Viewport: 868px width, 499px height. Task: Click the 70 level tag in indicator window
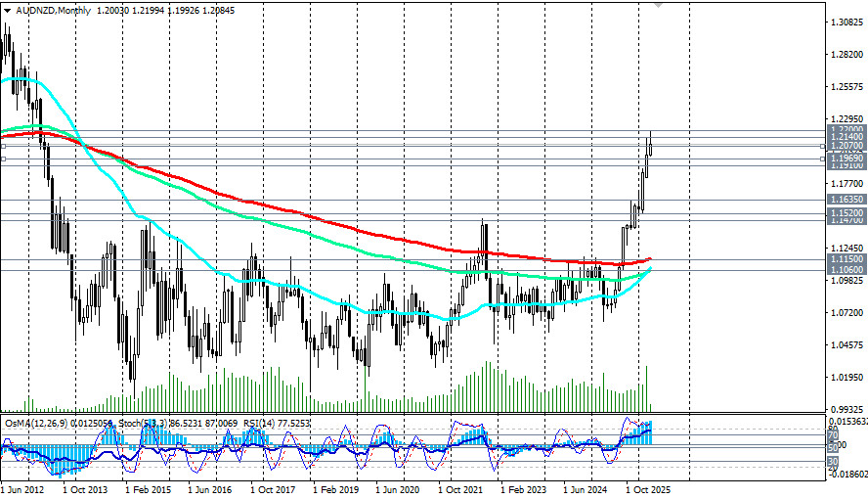tap(833, 435)
